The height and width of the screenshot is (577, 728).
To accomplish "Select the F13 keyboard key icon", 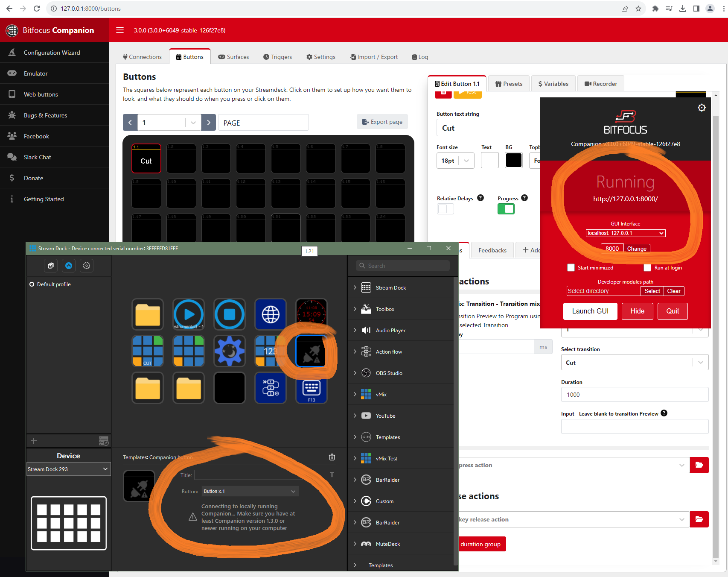I will coord(312,388).
